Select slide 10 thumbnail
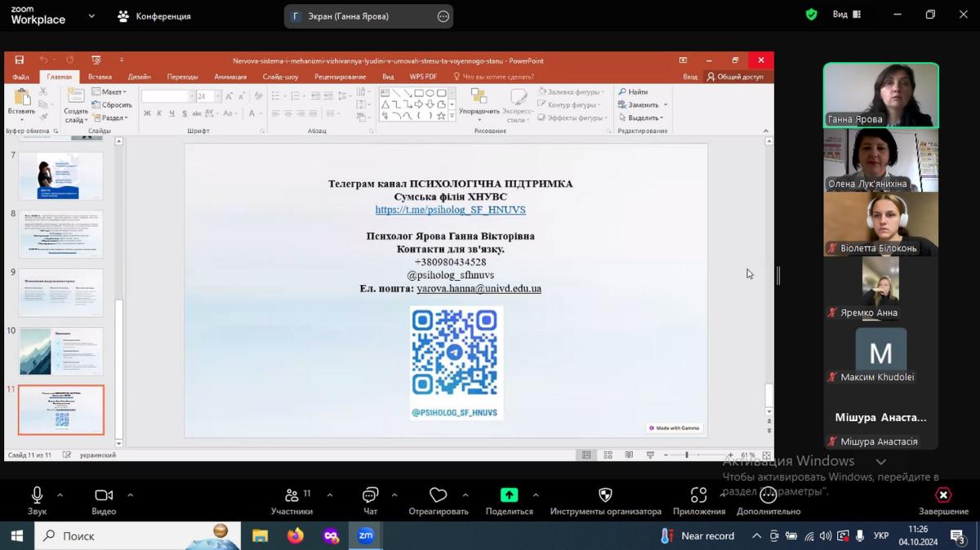Image resolution: width=980 pixels, height=550 pixels. (61, 352)
